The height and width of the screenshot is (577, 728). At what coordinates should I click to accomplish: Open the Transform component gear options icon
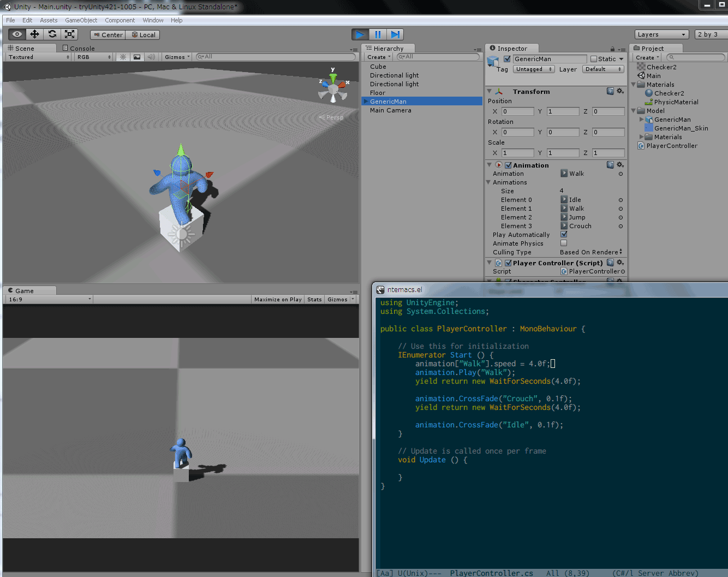[620, 91]
